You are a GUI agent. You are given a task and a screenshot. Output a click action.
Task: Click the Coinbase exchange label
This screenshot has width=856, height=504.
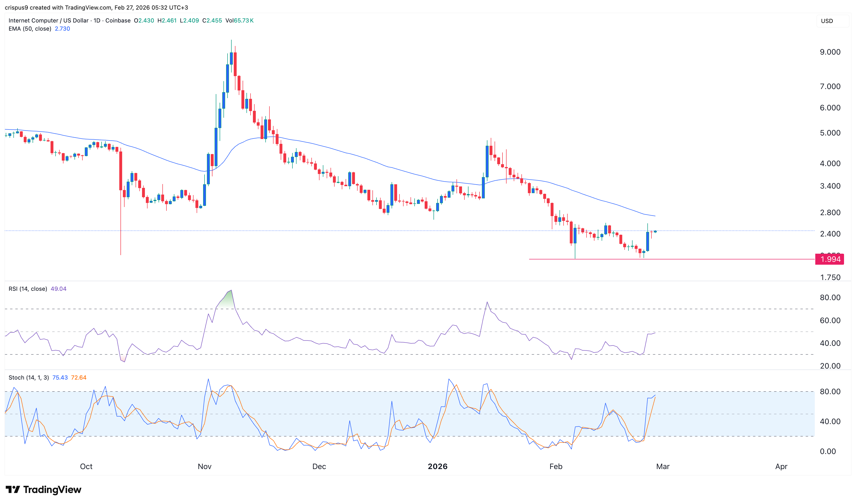[118, 20]
